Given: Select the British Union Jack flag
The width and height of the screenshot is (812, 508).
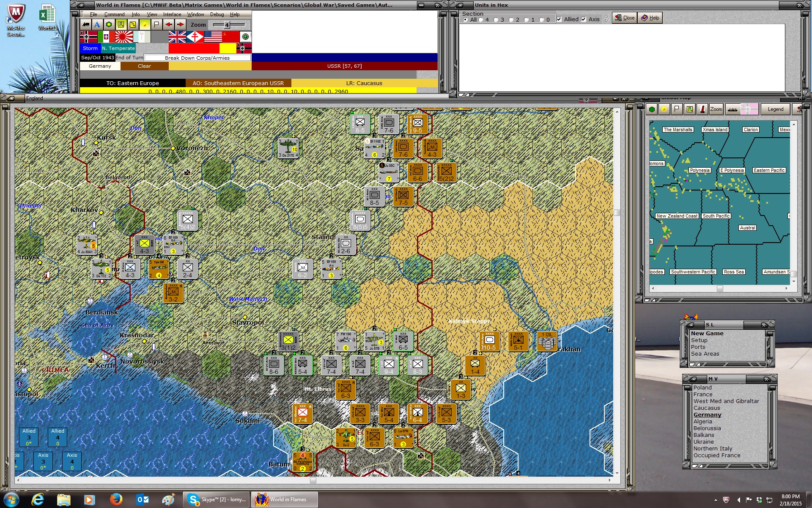Looking at the screenshot, I should 177,37.
